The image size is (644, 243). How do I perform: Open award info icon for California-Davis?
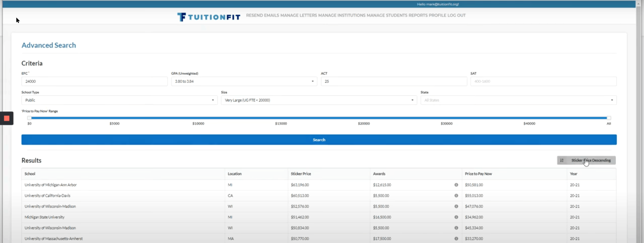(456, 196)
